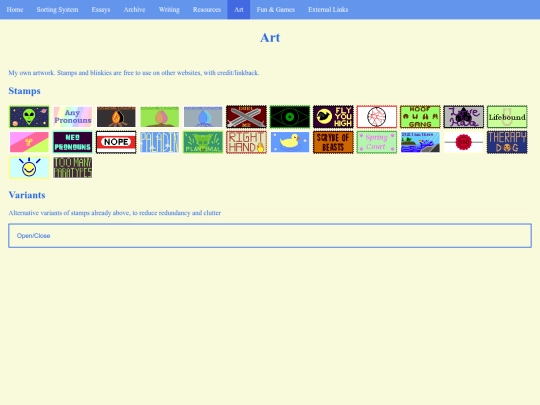Viewport: 540px width, 405px height.
Task: Click the 'Alternative variants of stamps' text
Action: click(x=115, y=213)
